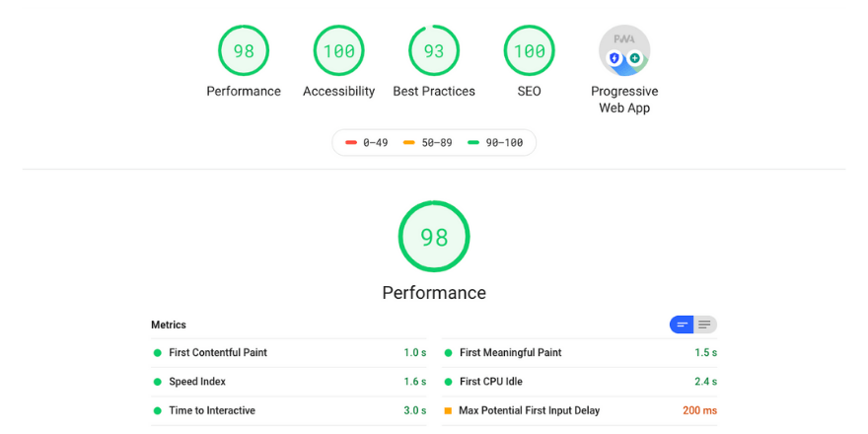This screenshot has height=434, width=868.
Task: Open the SEO category label link
Action: (529, 92)
